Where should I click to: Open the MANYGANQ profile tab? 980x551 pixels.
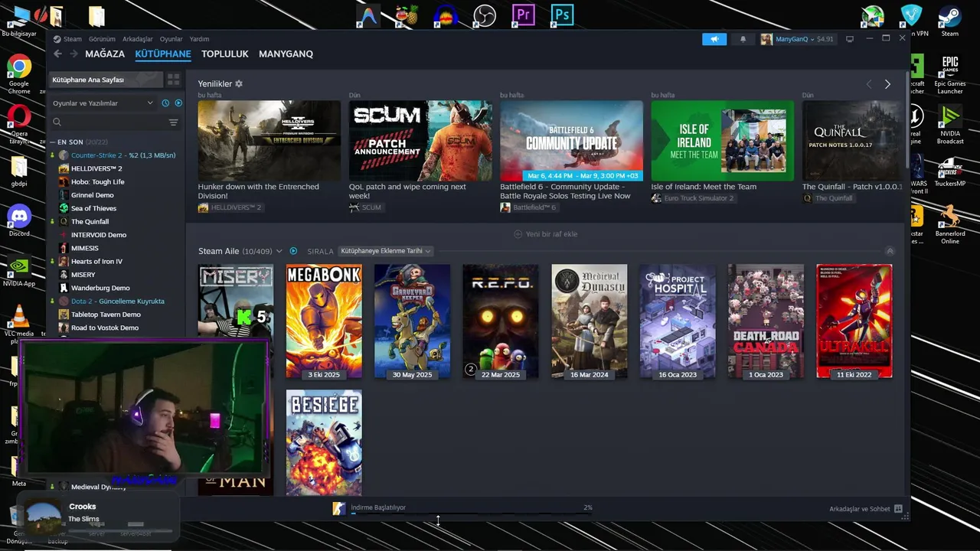point(286,54)
